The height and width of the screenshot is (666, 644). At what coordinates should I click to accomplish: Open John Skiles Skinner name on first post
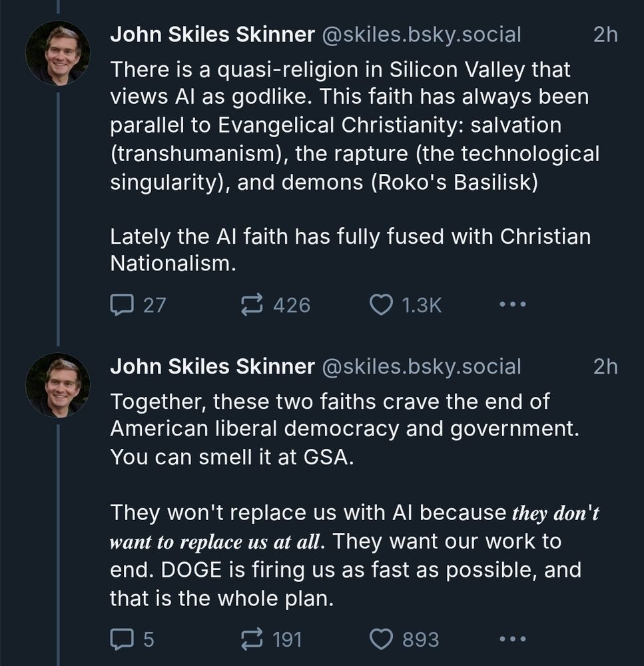212,35
